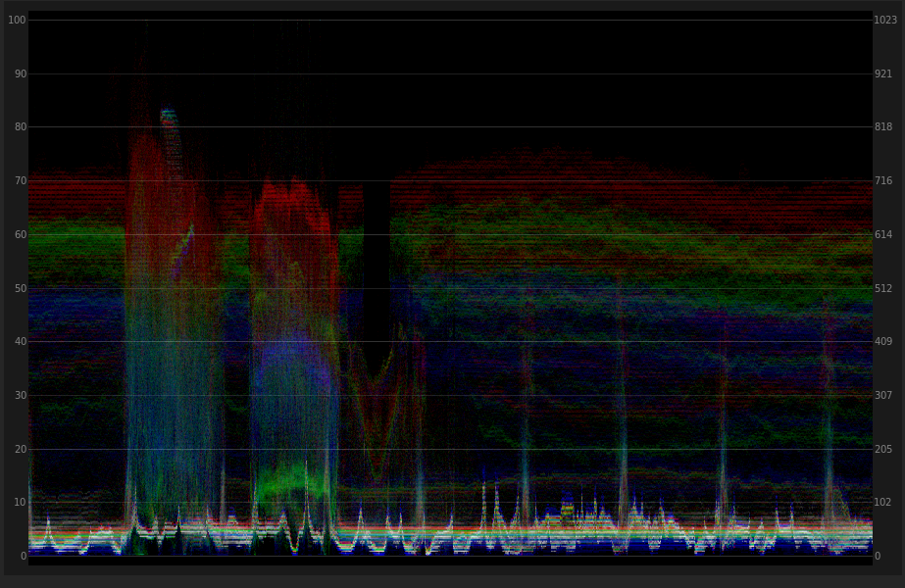905x588 pixels.
Task: Click the 30 percent scale label
Action: [20, 396]
